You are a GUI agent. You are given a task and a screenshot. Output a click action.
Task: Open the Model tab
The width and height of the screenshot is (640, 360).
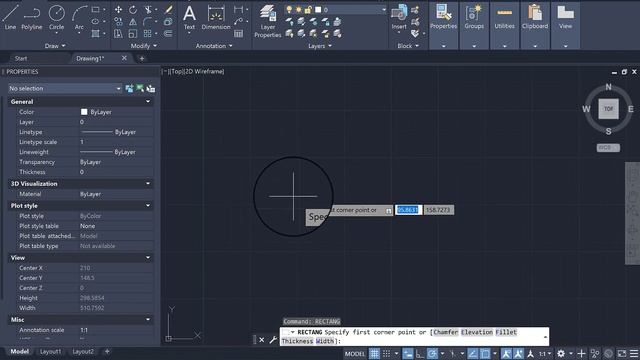point(19,351)
